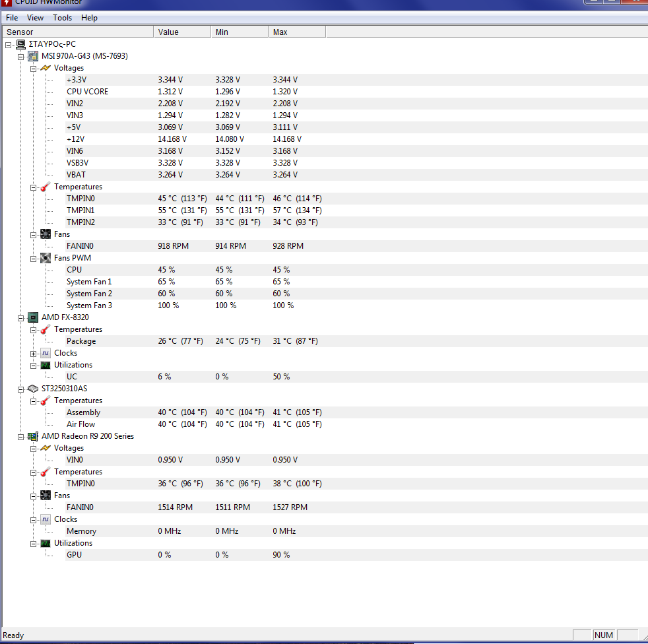Click the Ready status bar text
This screenshot has height=644, width=648.
pos(13,635)
